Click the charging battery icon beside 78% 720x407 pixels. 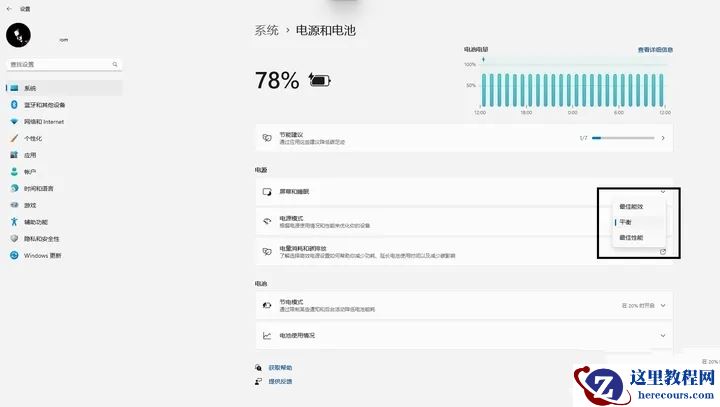[320, 80]
